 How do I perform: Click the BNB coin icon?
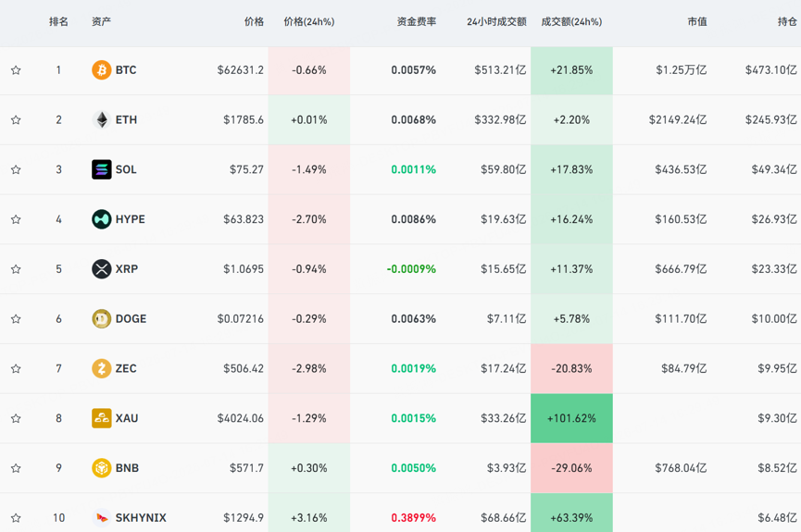tap(102, 468)
